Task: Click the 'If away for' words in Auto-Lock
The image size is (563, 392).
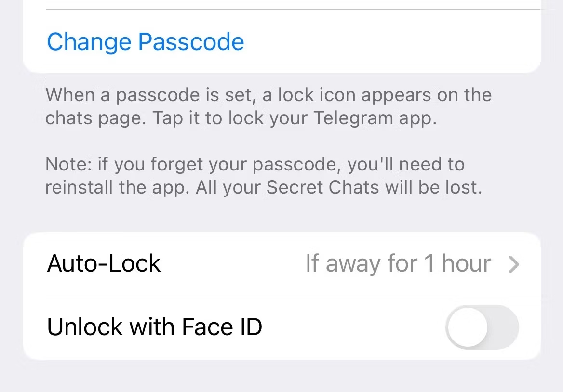Action: pyautogui.click(x=361, y=264)
